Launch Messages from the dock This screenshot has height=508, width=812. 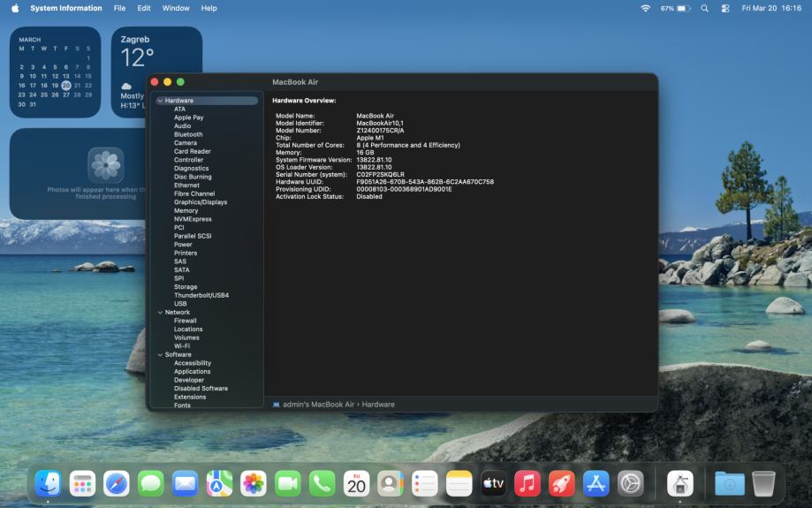151,483
